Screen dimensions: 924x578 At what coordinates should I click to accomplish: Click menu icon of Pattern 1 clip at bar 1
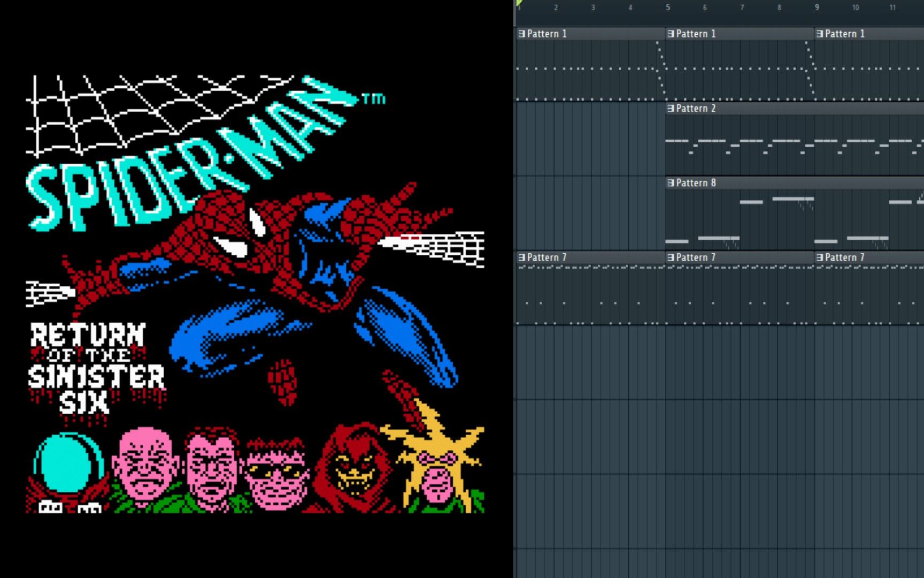point(521,34)
